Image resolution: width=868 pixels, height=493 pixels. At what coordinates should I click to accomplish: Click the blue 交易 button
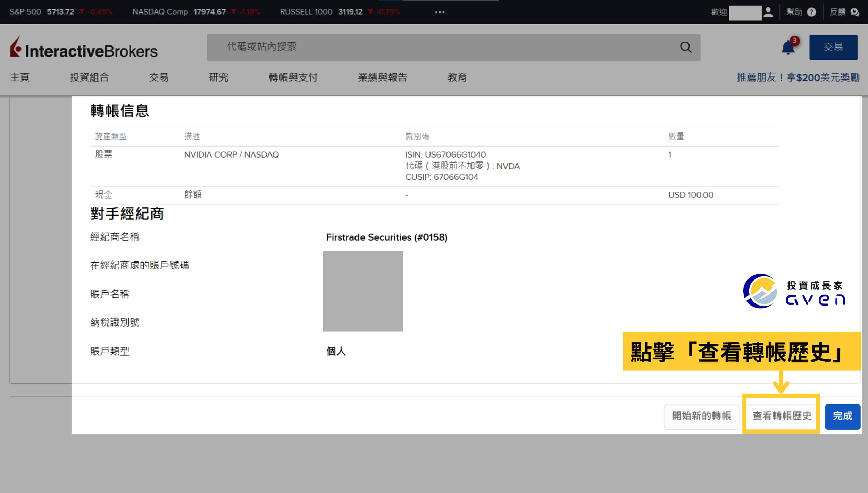pos(833,47)
